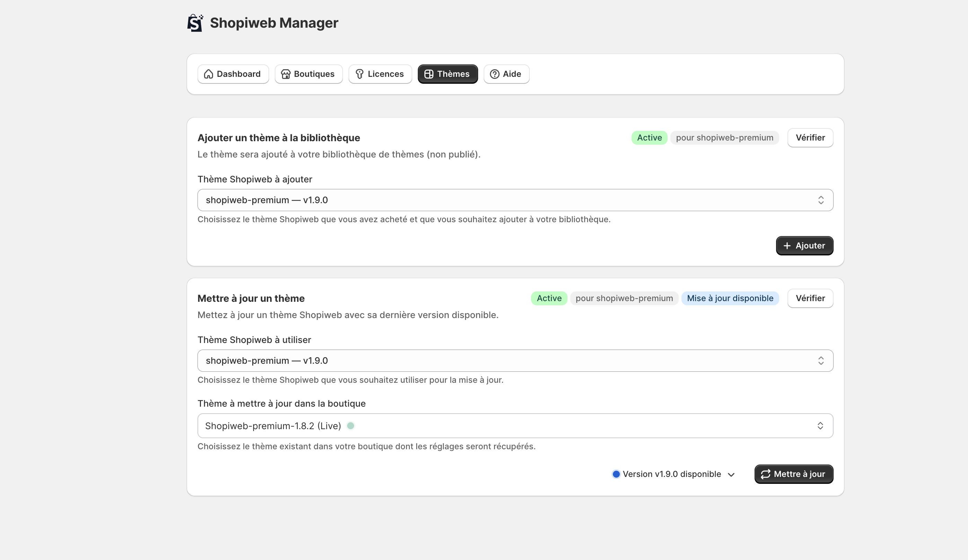Viewport: 968px width, 560px height.
Task: Click the Thèmes layout grid icon
Action: tap(429, 74)
